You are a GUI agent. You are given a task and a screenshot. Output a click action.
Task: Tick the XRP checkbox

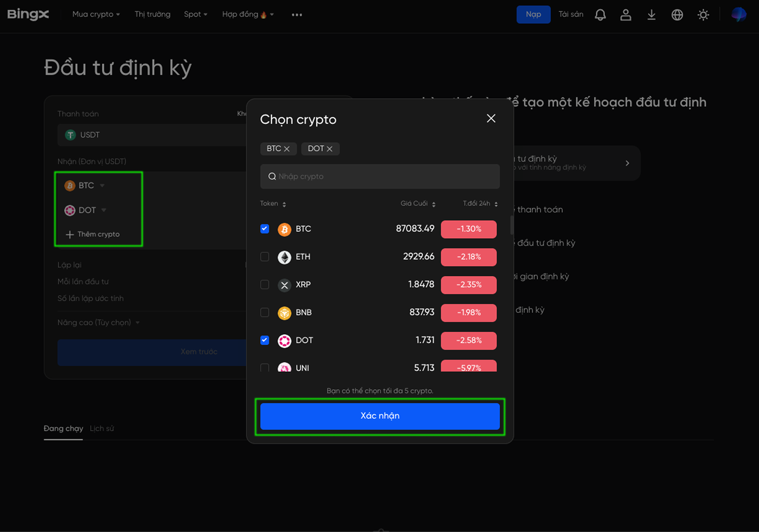[265, 284]
